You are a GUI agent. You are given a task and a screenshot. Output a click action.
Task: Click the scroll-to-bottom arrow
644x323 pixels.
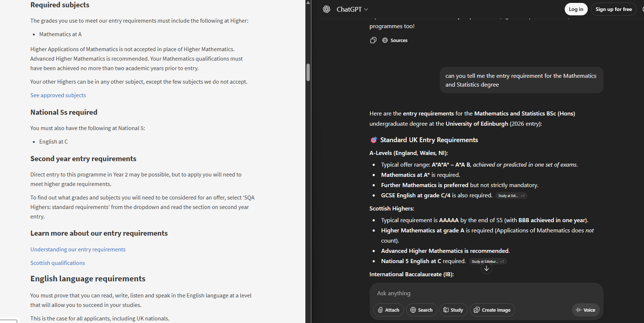coord(486,268)
